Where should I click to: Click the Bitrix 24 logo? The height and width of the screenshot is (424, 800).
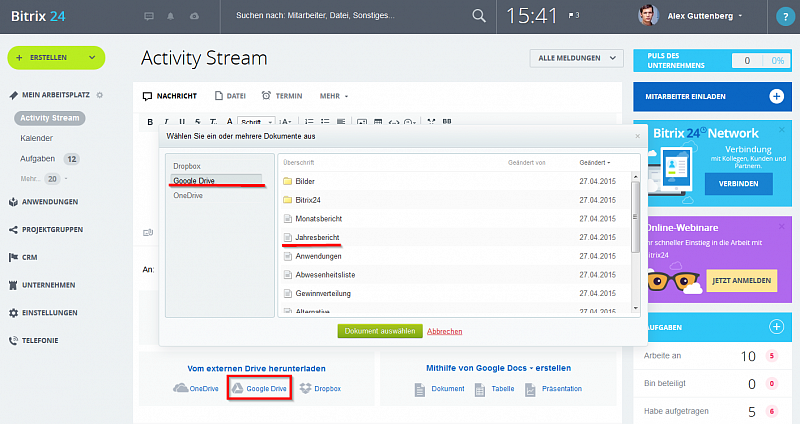(x=38, y=16)
